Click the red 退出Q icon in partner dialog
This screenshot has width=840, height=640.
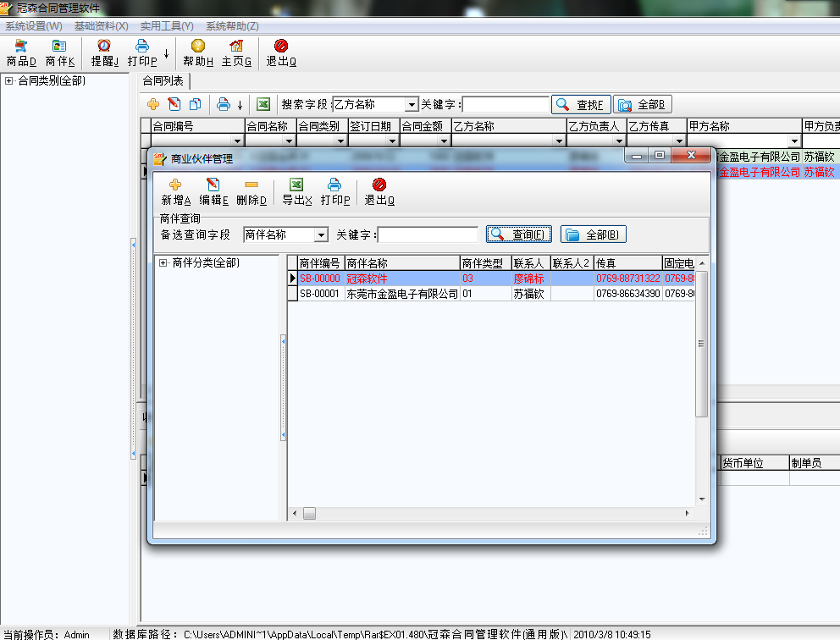(x=379, y=185)
